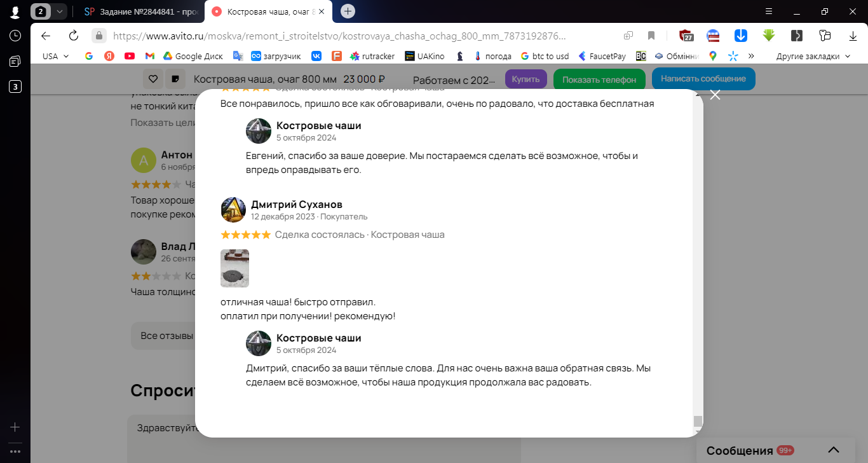Open the btc to usd bookmark
The image size is (868, 463).
point(545,56)
